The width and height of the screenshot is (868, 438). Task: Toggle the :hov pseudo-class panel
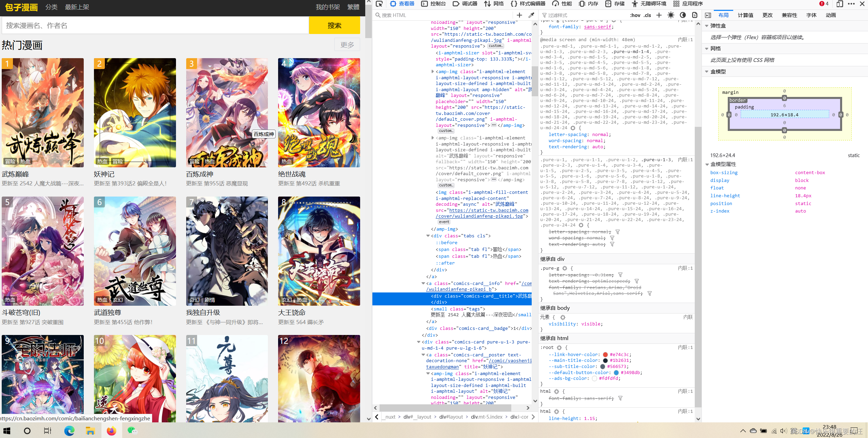pos(635,15)
